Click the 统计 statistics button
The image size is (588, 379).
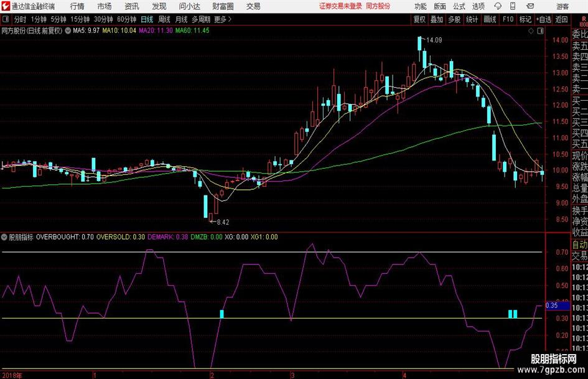(x=472, y=19)
